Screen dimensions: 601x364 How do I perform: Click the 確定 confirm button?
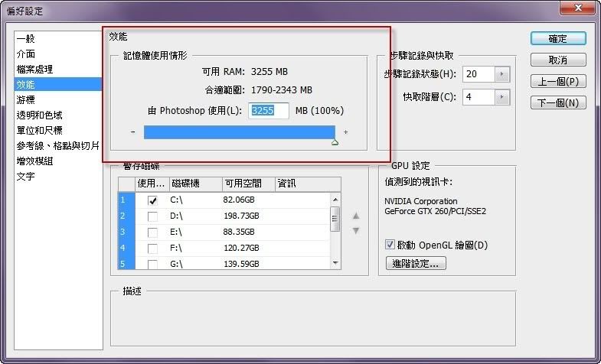[557, 38]
